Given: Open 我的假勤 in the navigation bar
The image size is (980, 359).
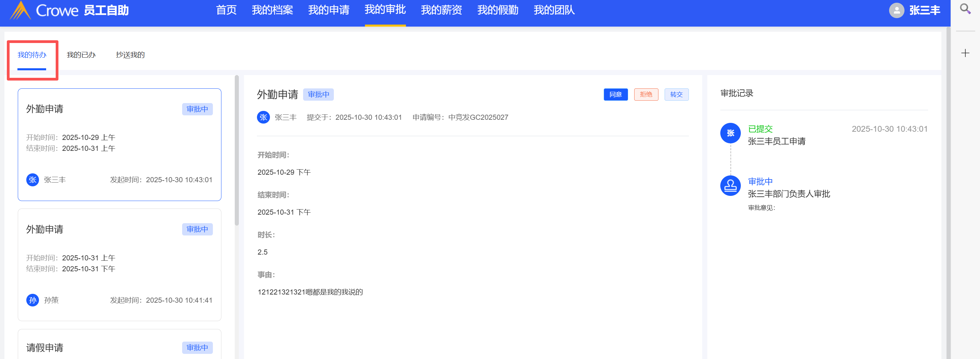Looking at the screenshot, I should tap(498, 10).
